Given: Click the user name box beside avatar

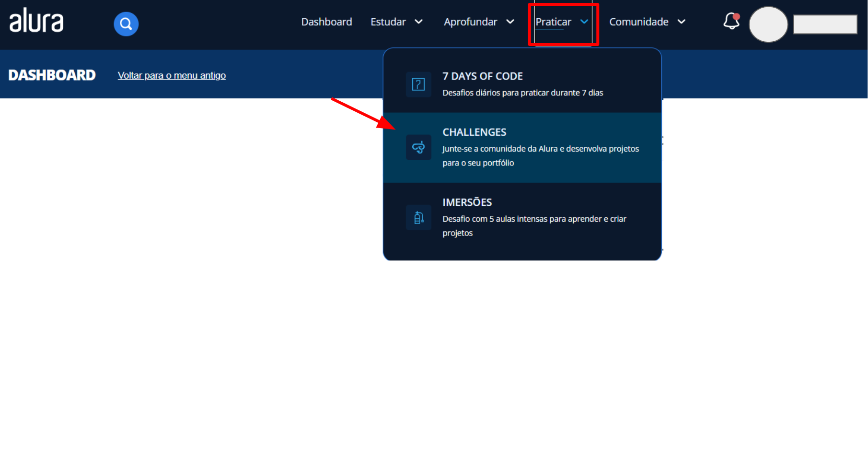Looking at the screenshot, I should 825,24.
